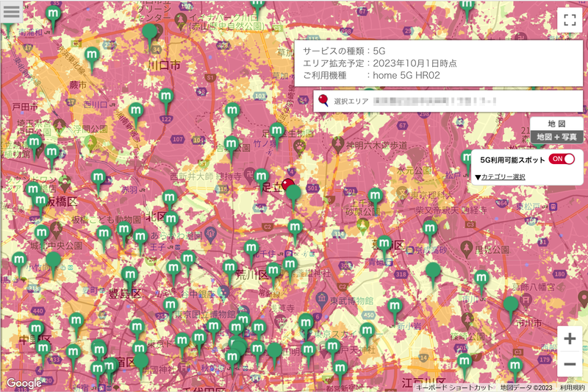
Task: Click the paw icon of 足立区生物園
Action: [x=299, y=147]
